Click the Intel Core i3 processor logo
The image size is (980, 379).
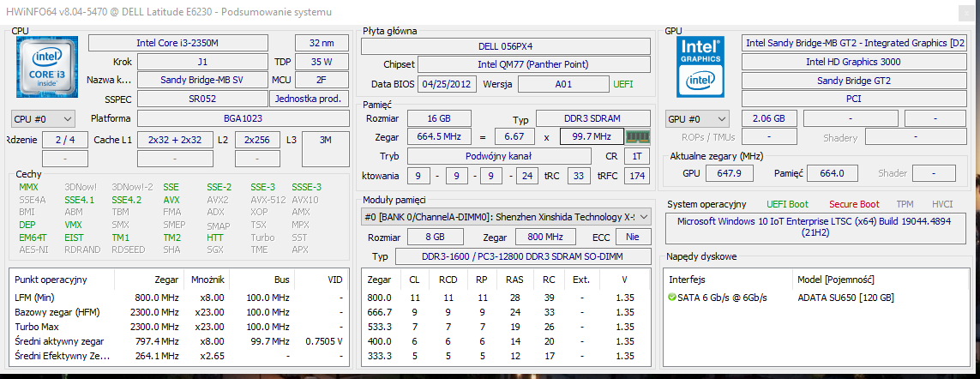tap(47, 66)
